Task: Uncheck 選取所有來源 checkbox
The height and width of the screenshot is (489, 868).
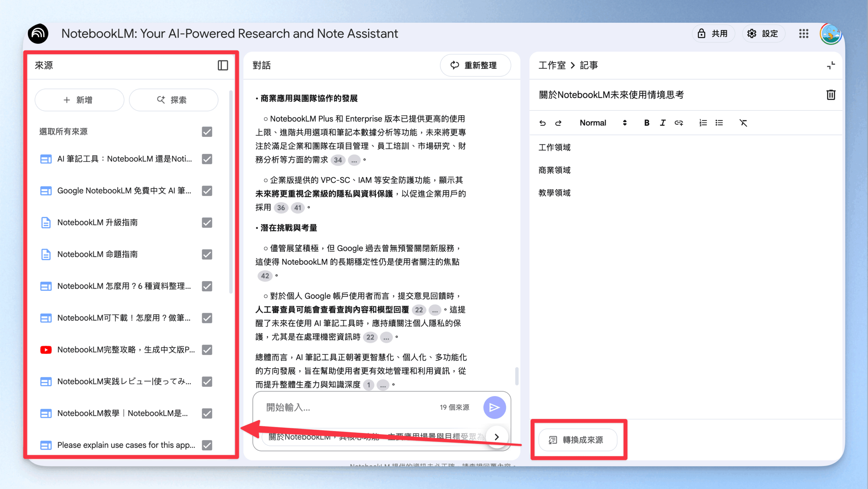Action: [207, 131]
